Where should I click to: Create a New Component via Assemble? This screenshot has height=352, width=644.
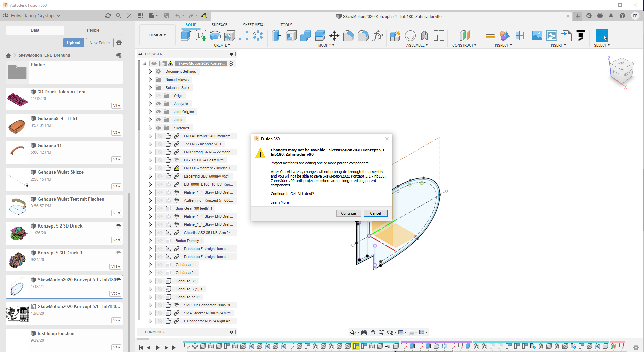(395, 35)
